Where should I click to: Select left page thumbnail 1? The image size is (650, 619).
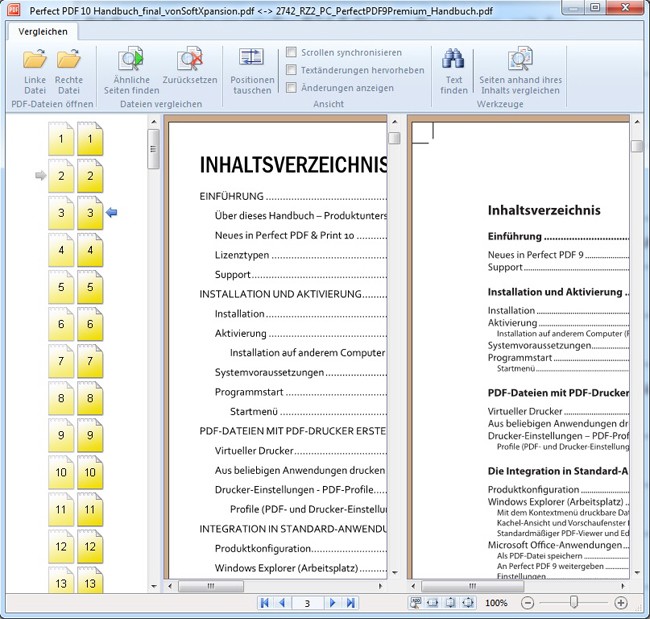click(61, 139)
